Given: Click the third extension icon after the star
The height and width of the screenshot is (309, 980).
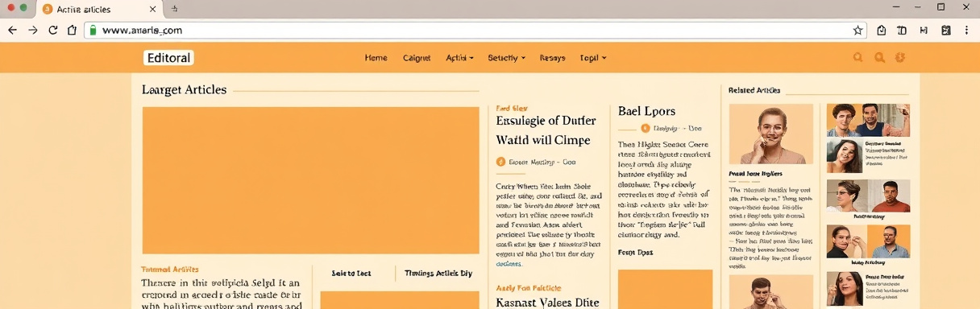Looking at the screenshot, I should (924, 30).
